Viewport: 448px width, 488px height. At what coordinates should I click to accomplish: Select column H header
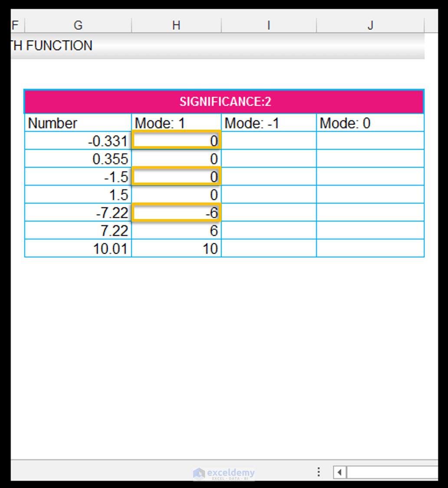[176, 25]
